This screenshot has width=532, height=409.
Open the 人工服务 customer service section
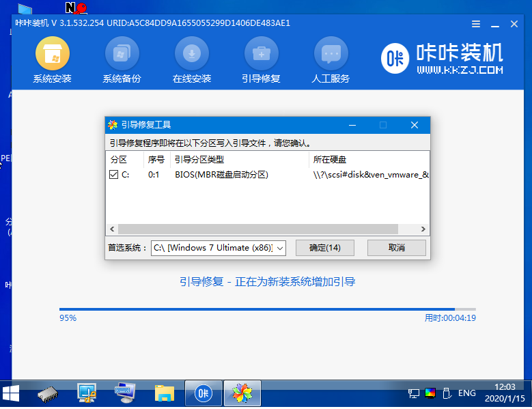331,61
